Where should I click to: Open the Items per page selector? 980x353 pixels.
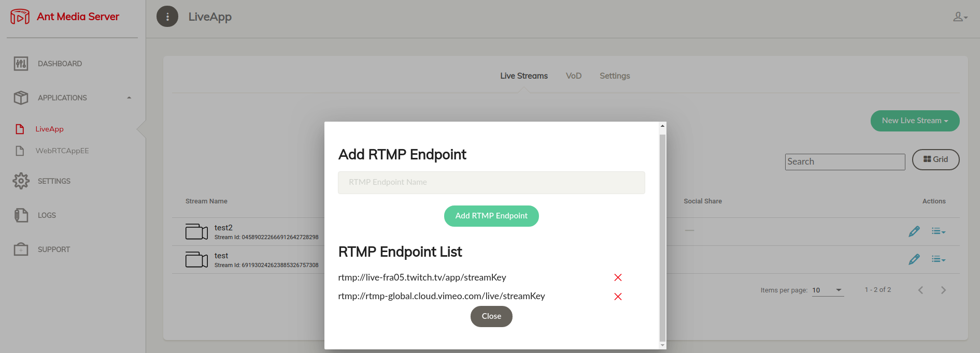pos(828,290)
